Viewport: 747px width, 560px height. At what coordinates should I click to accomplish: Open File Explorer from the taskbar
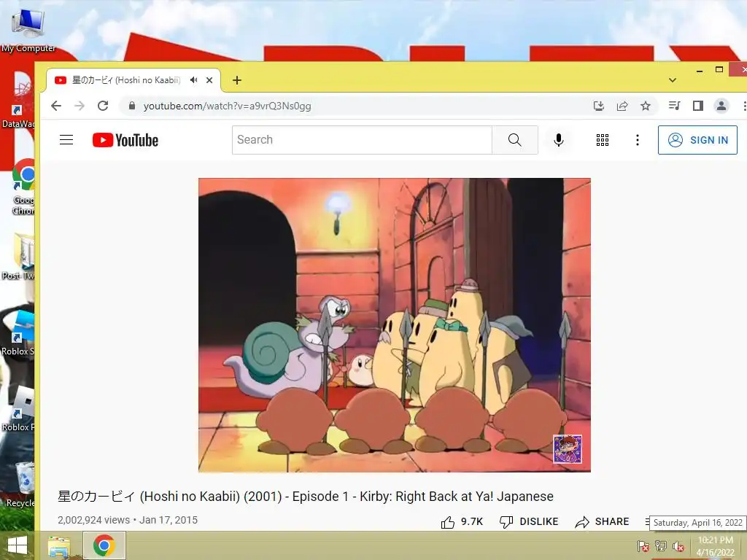[x=59, y=546]
